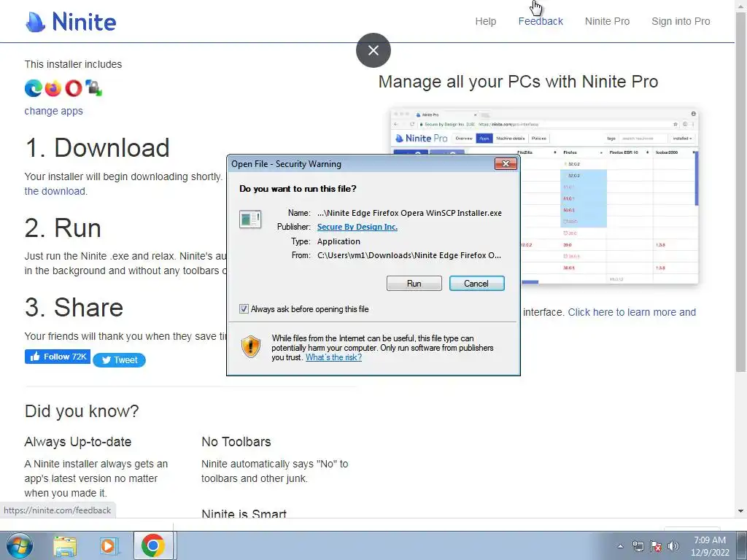
Task: Click the network tray icon
Action: click(x=638, y=546)
